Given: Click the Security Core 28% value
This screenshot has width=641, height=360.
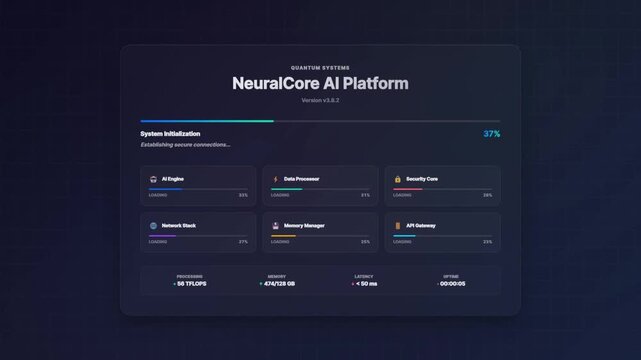Looking at the screenshot, I should pos(487,195).
